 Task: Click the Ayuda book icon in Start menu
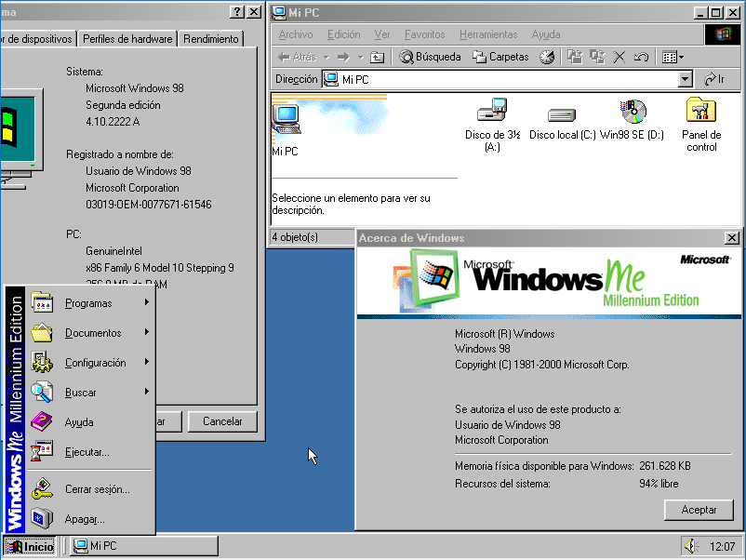coord(42,421)
